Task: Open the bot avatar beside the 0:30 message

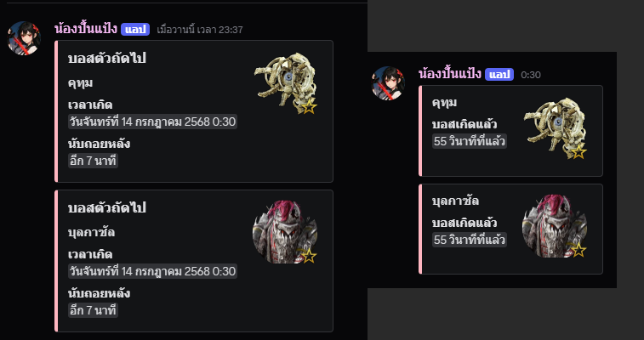Action: (388, 83)
